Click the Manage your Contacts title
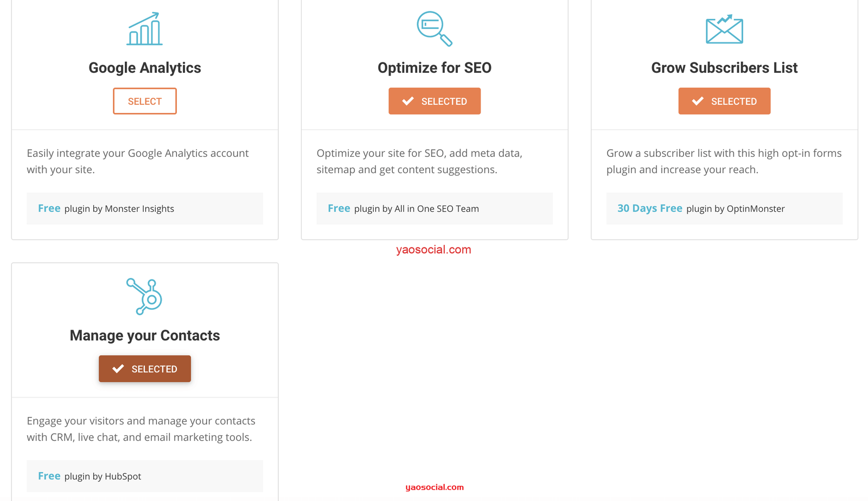 pos(145,335)
